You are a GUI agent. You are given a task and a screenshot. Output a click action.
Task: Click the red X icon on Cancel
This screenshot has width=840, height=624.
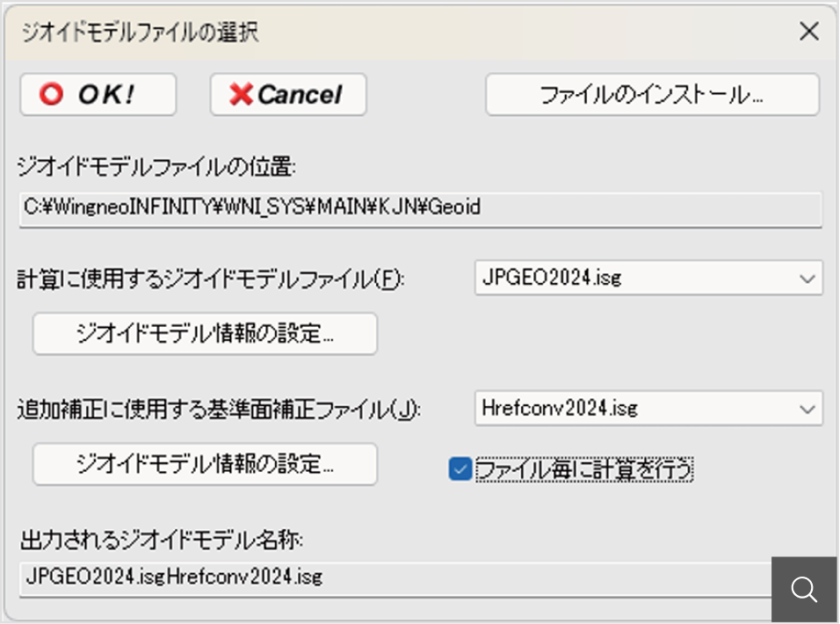point(240,95)
